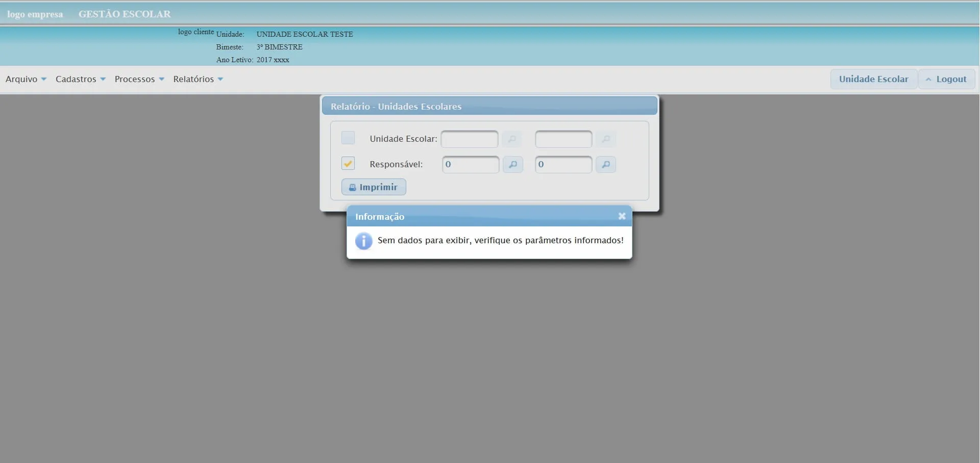Open the Relatórios menu
The height and width of the screenshot is (463, 980).
click(198, 79)
